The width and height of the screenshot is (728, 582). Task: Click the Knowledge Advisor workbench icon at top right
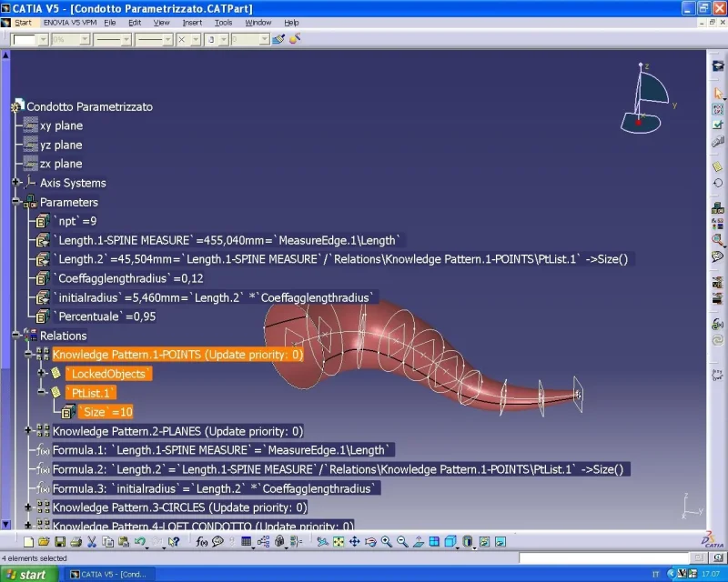click(x=718, y=65)
